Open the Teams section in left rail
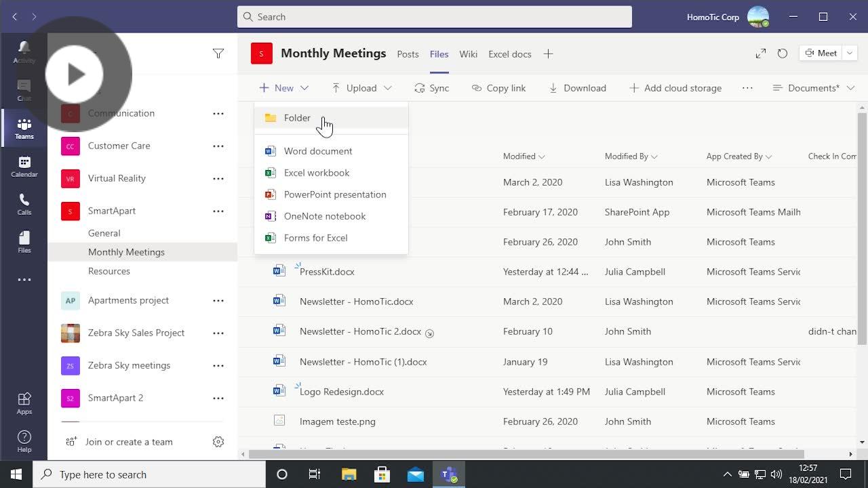This screenshot has height=488, width=868. coord(24,127)
